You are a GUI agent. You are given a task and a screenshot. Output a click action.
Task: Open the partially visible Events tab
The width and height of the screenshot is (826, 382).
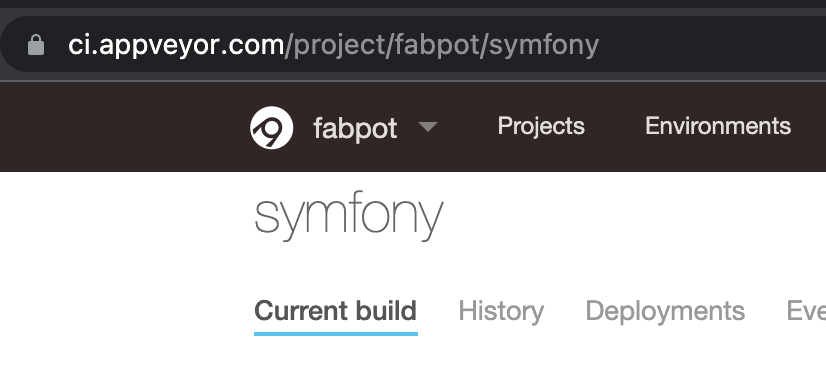coord(806,311)
